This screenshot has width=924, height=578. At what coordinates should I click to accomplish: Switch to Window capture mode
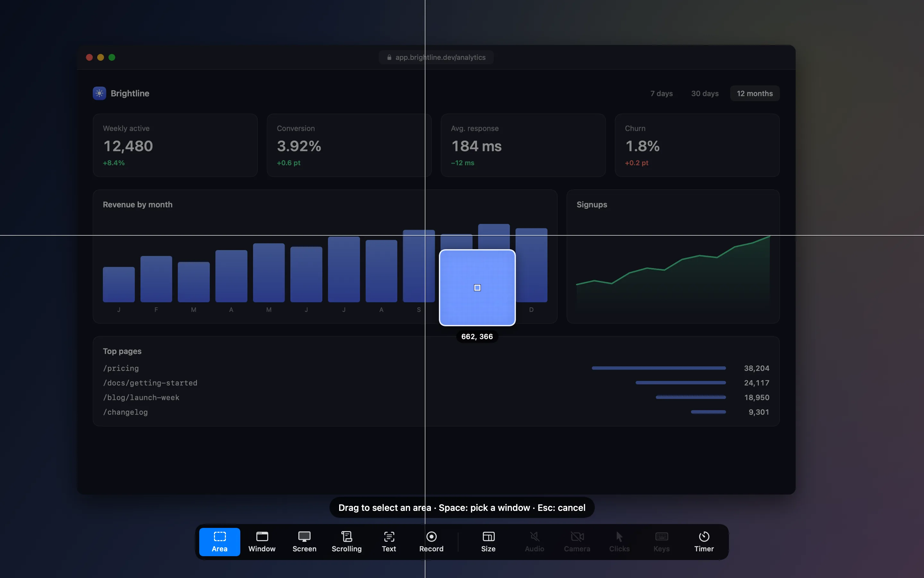tap(262, 542)
